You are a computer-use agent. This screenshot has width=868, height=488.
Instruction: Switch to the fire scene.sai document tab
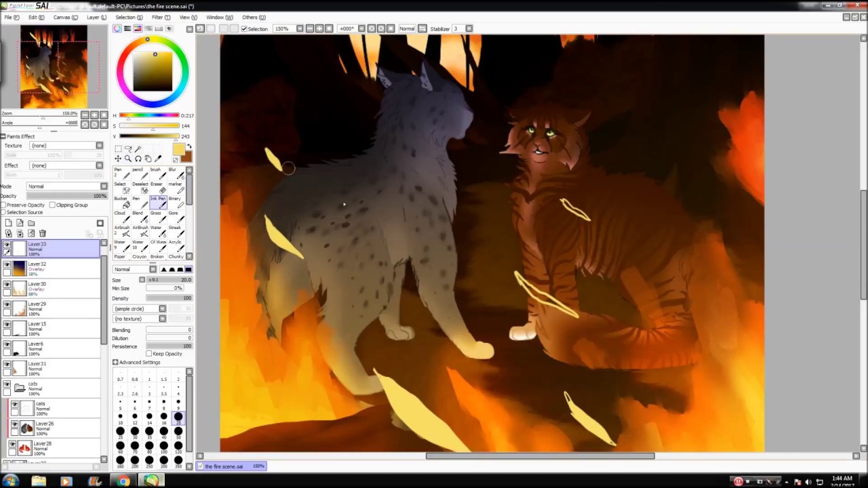(233, 466)
